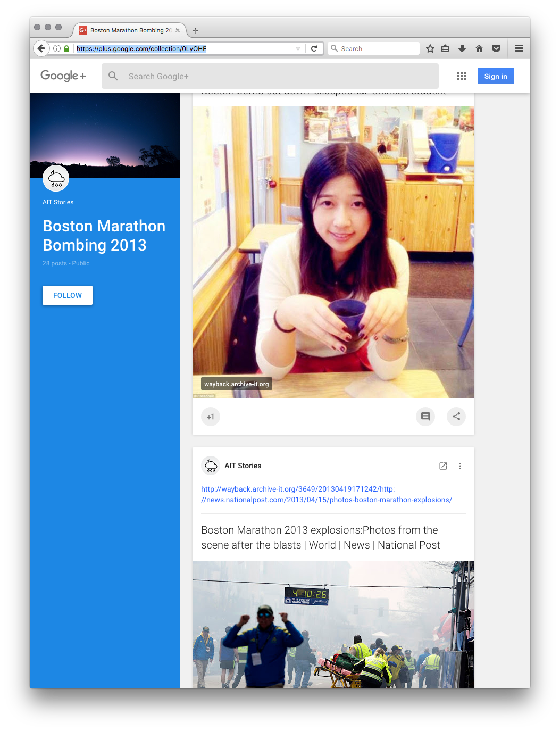Open the Pocket icon in toolbar
Screen dimensions: 560x731
(x=496, y=48)
